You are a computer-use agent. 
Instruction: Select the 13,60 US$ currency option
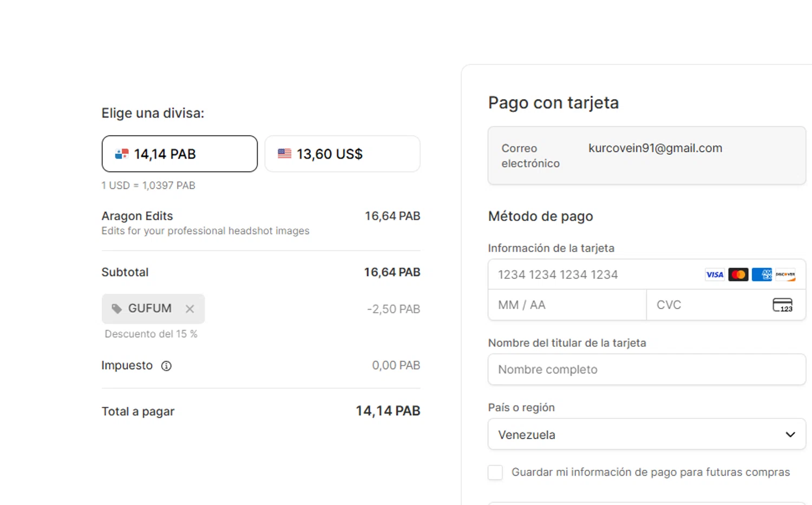pos(342,154)
